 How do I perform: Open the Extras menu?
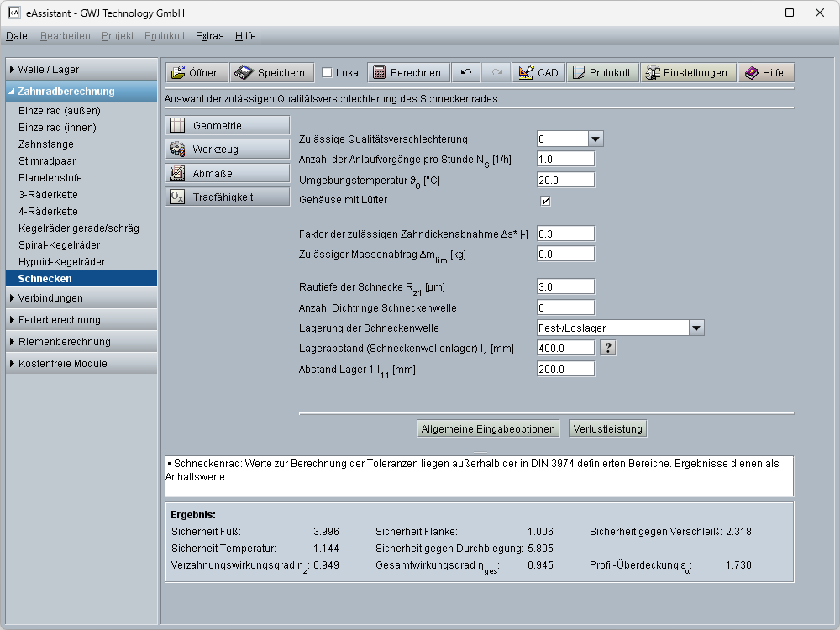[209, 36]
